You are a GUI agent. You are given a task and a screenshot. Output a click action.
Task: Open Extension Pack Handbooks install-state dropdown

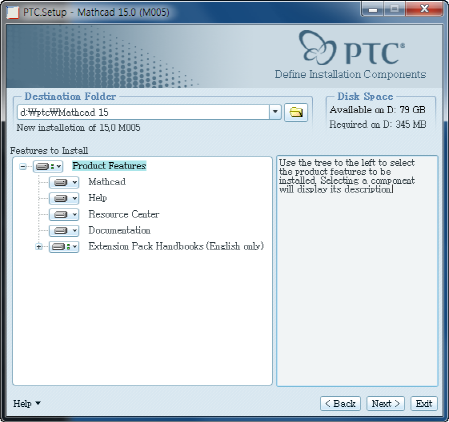pos(64,247)
